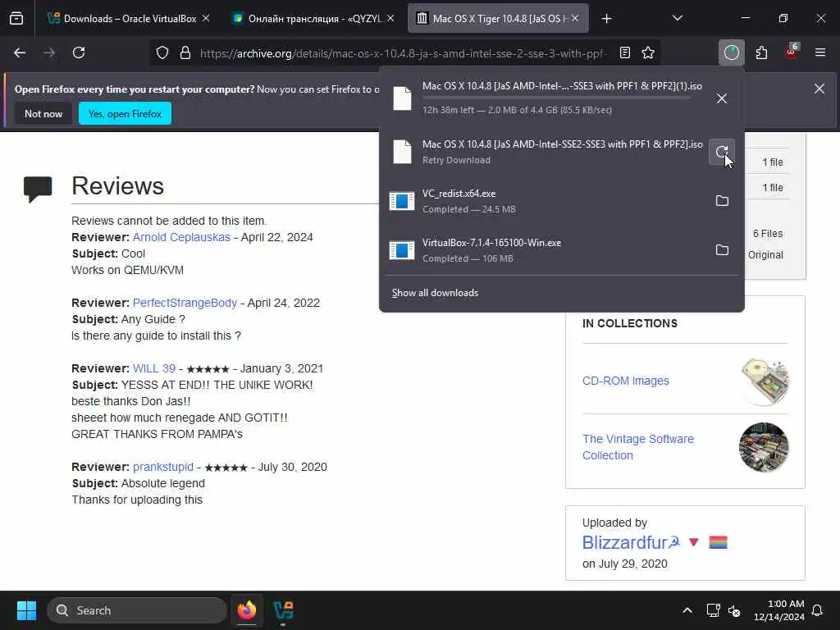This screenshot has height=630, width=840.
Task: Open reviewer Arnold Ceplauskas profile
Action: click(x=181, y=237)
